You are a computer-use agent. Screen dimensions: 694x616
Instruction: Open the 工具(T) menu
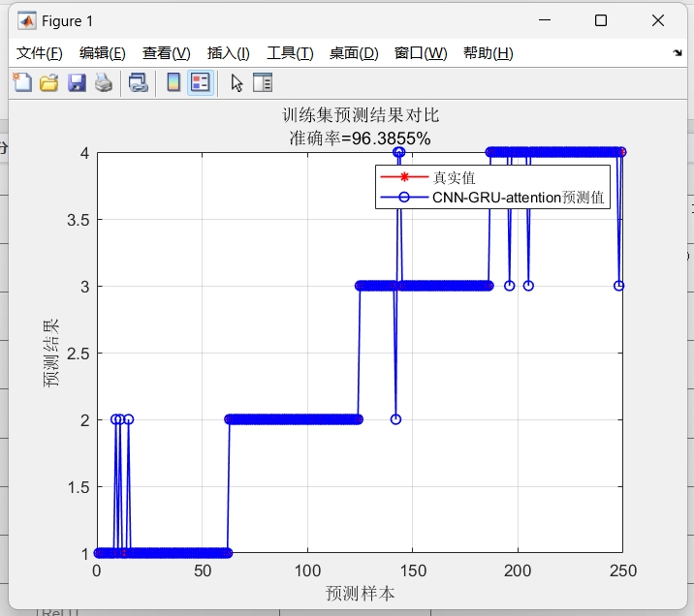coord(290,53)
